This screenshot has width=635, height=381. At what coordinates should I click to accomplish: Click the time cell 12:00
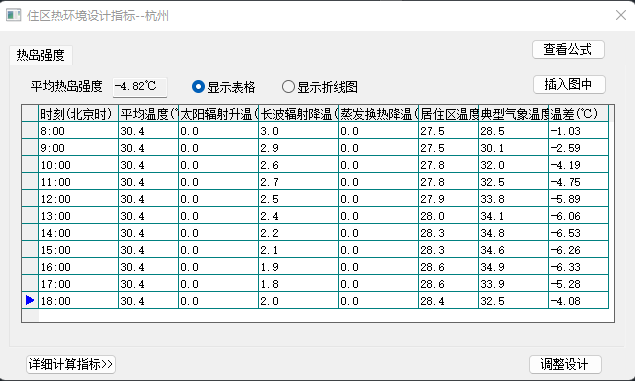79,199
